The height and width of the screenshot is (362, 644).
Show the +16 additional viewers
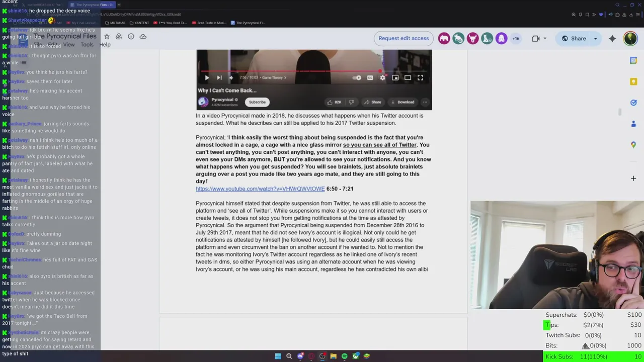[516, 39]
